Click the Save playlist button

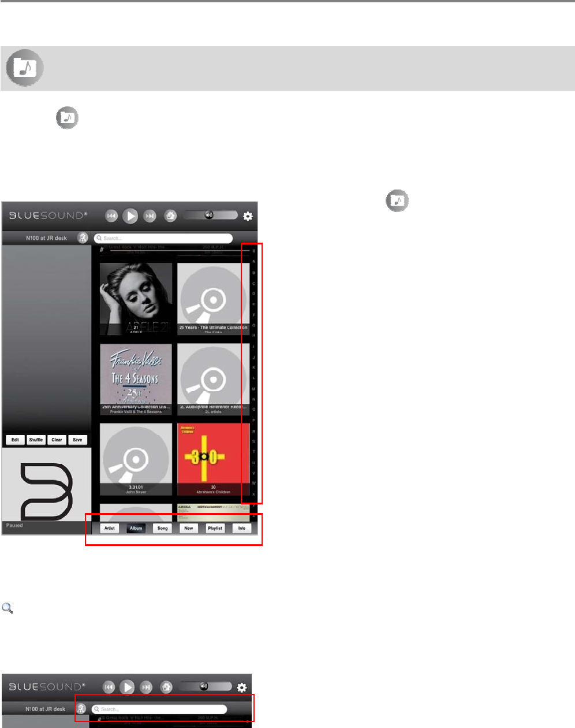77,440
